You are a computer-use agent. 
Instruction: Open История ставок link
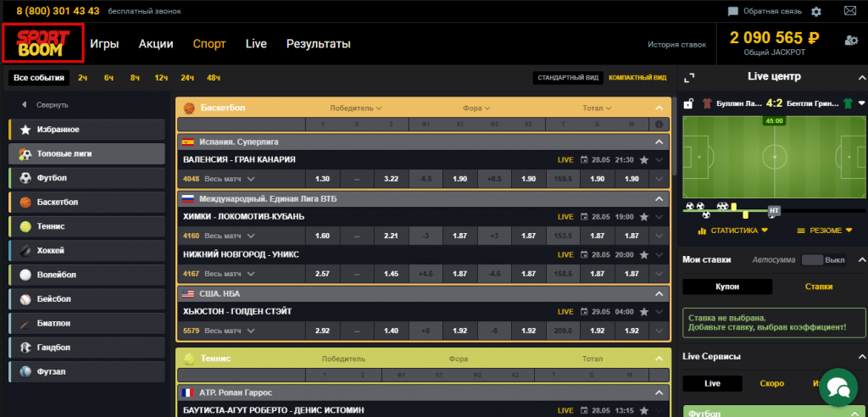(x=677, y=44)
